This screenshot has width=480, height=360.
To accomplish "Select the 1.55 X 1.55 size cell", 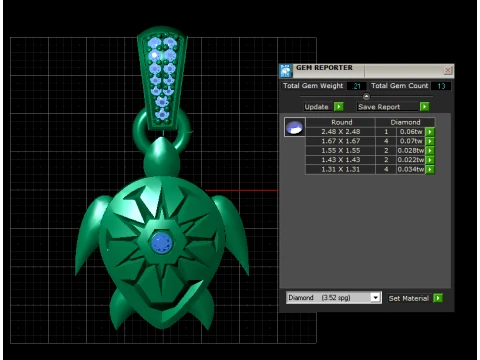I will tap(340, 150).
